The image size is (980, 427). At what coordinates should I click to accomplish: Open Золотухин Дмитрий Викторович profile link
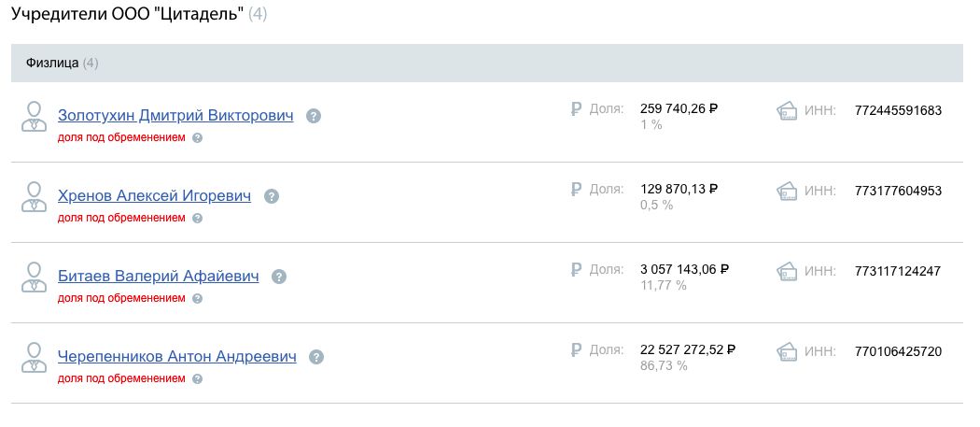pos(175,116)
